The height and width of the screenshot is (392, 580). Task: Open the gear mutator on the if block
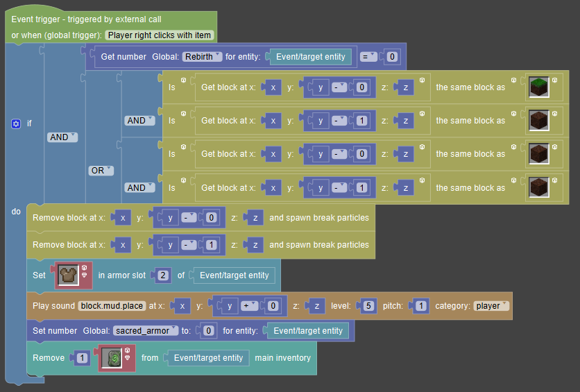[16, 123]
